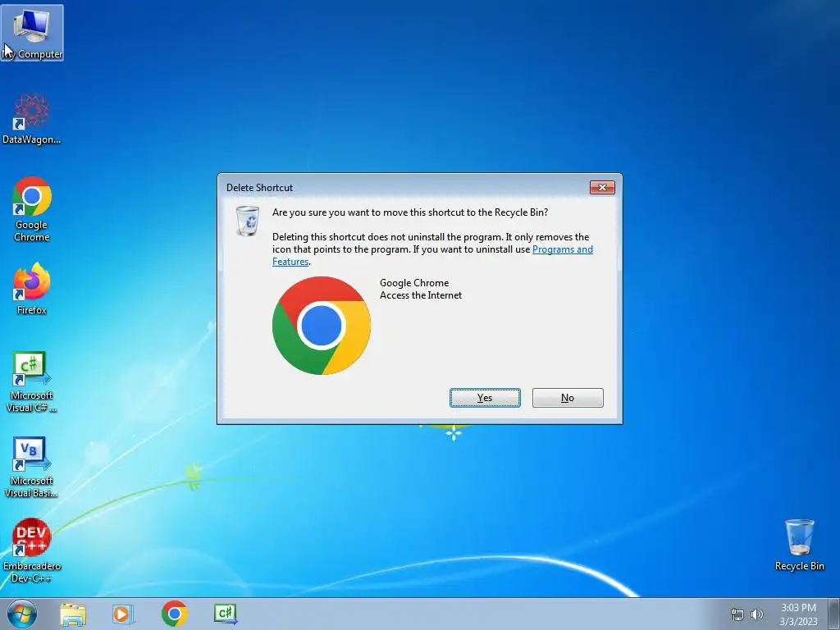Image resolution: width=840 pixels, height=630 pixels.
Task: Click the Show Desktop strip at taskbar end
Action: coord(833,614)
